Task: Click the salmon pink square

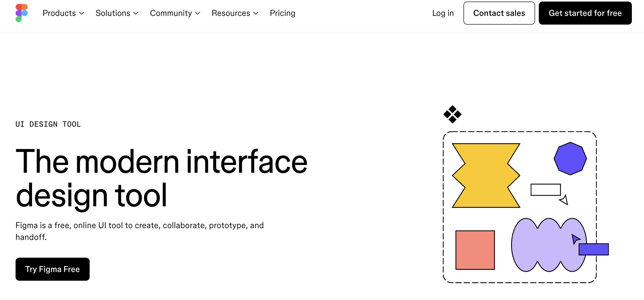Action: coord(475,250)
